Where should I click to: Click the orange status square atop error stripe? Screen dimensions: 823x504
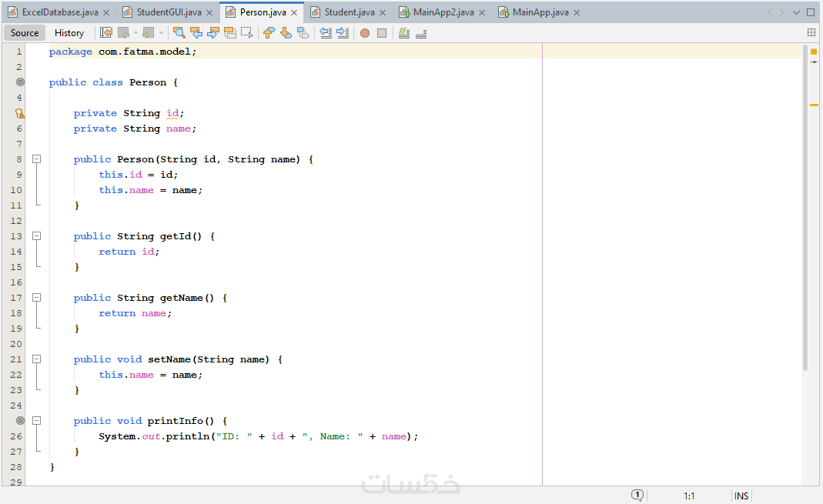pos(814,52)
